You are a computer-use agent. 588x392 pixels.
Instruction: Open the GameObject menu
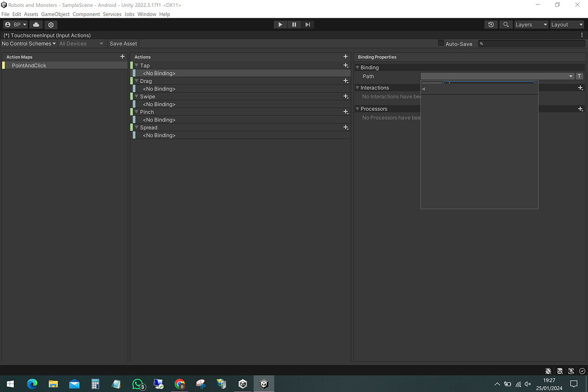(55, 14)
